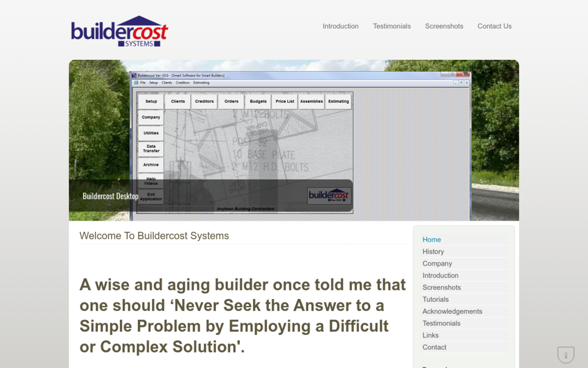Image resolution: width=588 pixels, height=368 pixels.
Task: Open the Acknowledgements sidebar link
Action: click(x=452, y=312)
